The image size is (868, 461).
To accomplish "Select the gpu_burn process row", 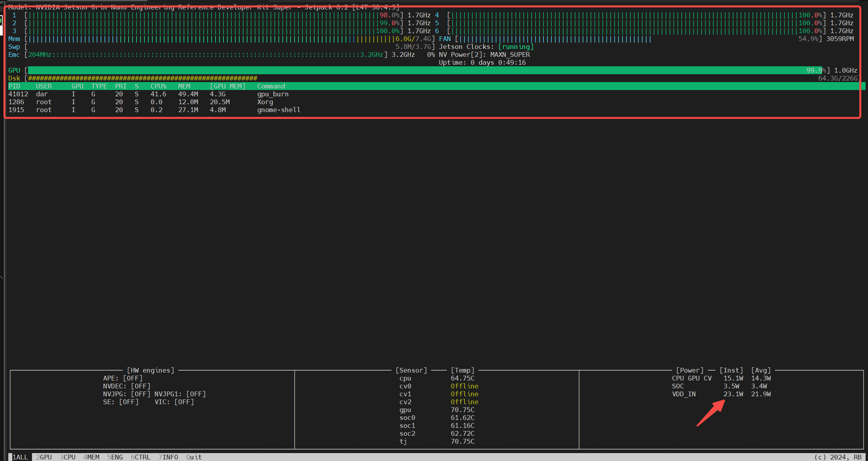I will (273, 94).
